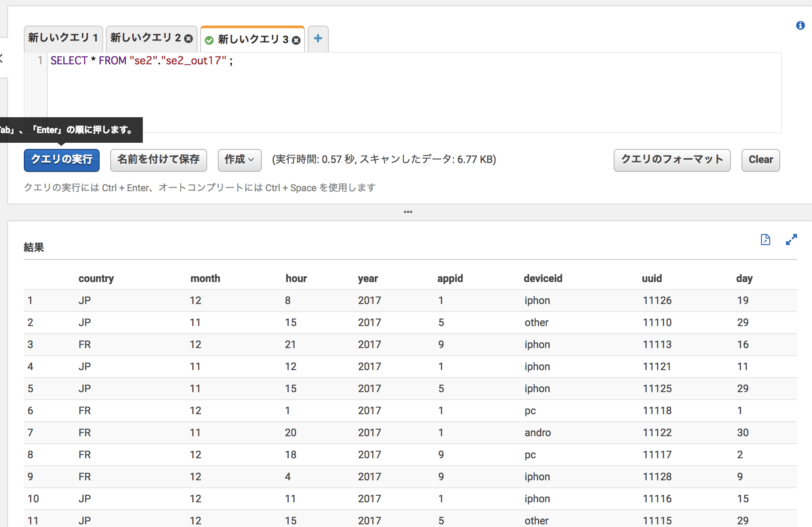Viewport: 812px width, 527px height.
Task: Run query with クエリの実行 button
Action: [62, 160]
